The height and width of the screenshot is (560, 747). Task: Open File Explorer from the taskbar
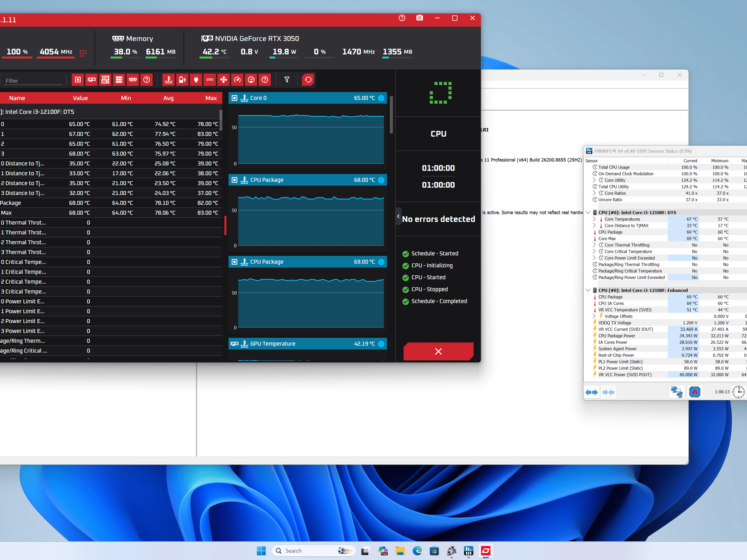coord(400,551)
